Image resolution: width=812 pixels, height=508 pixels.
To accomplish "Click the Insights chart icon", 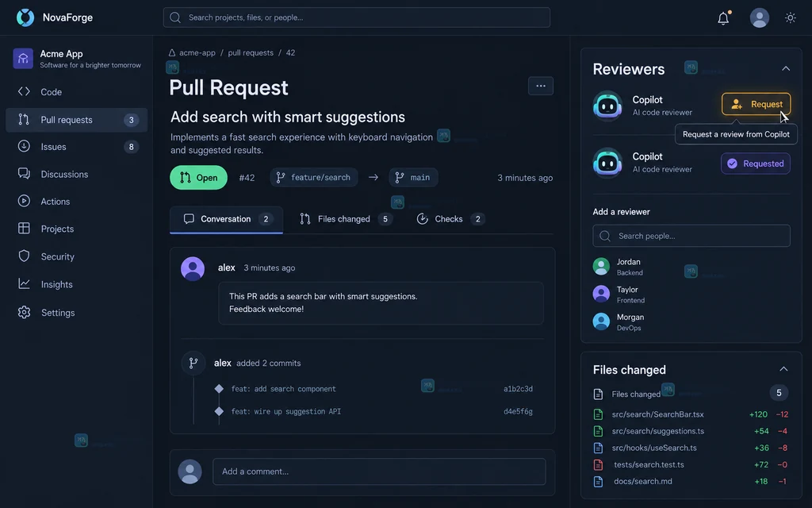I will (x=24, y=283).
